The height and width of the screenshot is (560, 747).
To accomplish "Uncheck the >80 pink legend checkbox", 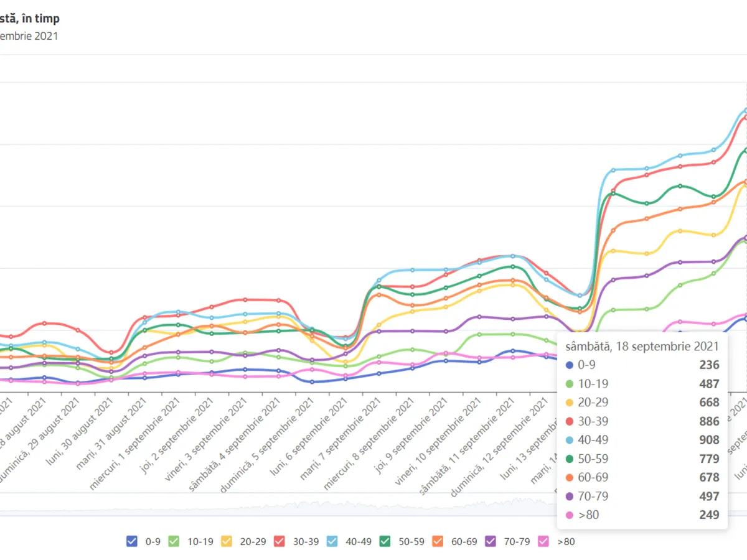I will (542, 541).
